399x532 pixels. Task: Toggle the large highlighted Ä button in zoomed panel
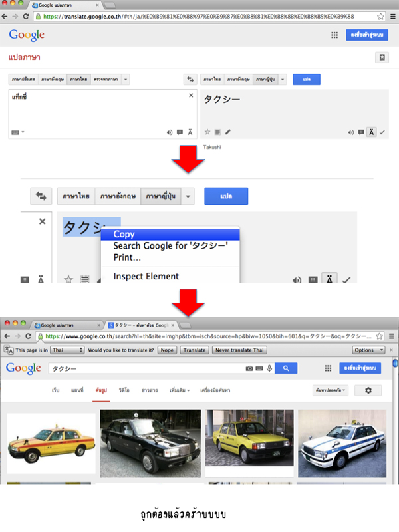pyautogui.click(x=329, y=278)
